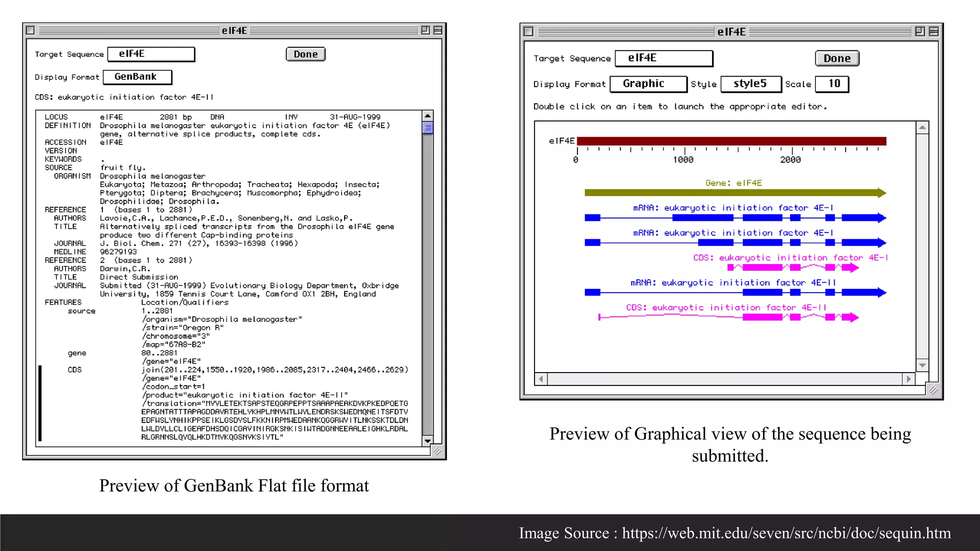The image size is (980, 551).
Task: Open the Graphic Display Format popup
Action: (x=648, y=84)
